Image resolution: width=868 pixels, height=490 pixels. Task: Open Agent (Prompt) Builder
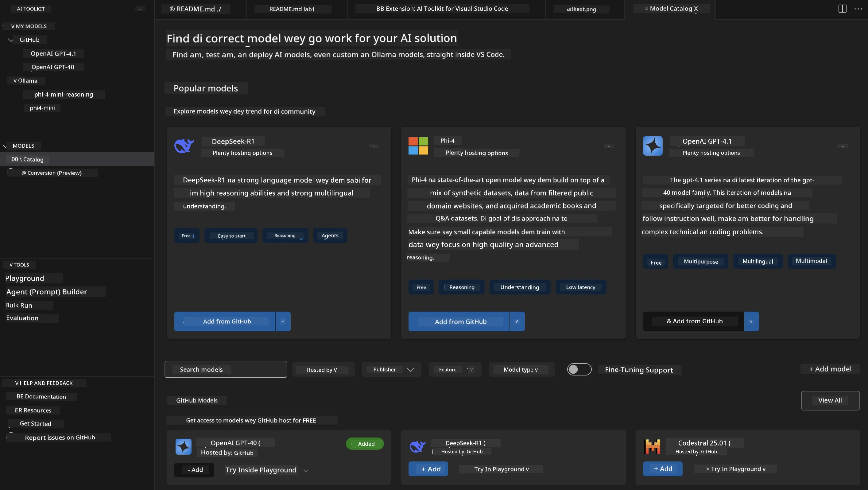click(x=47, y=292)
